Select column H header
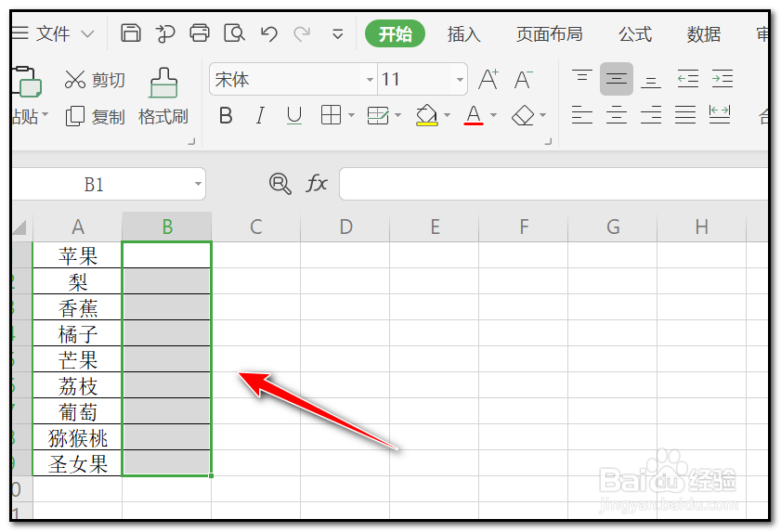The width and height of the screenshot is (781, 532). [x=701, y=227]
